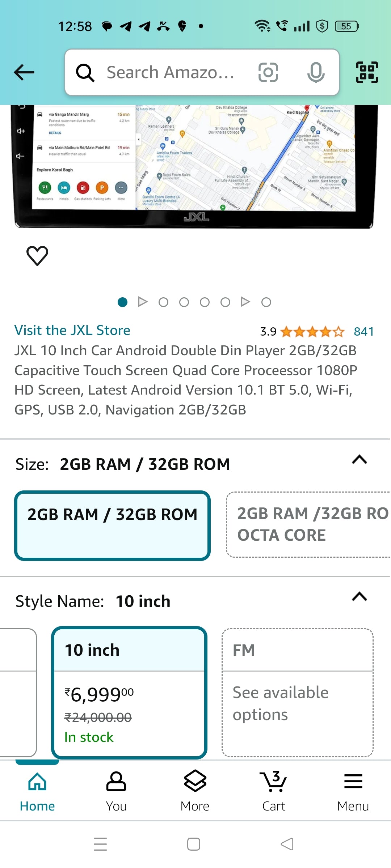391x868 pixels.
Task: Type in the Search Amazon field
Action: [x=170, y=72]
